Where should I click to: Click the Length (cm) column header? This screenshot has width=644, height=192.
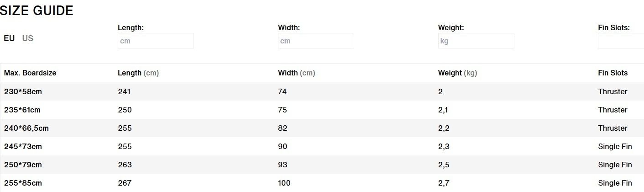[x=138, y=73]
